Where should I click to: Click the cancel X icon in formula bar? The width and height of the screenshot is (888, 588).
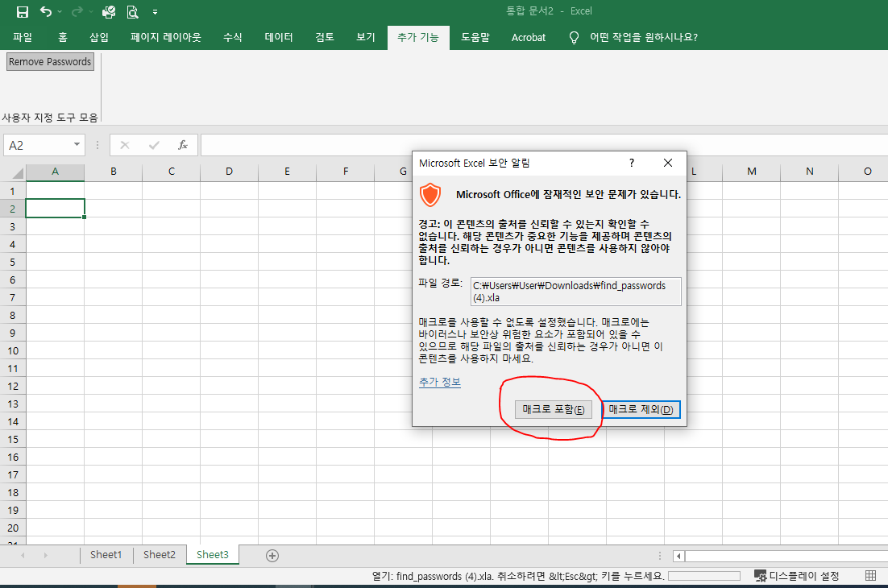pos(125,146)
